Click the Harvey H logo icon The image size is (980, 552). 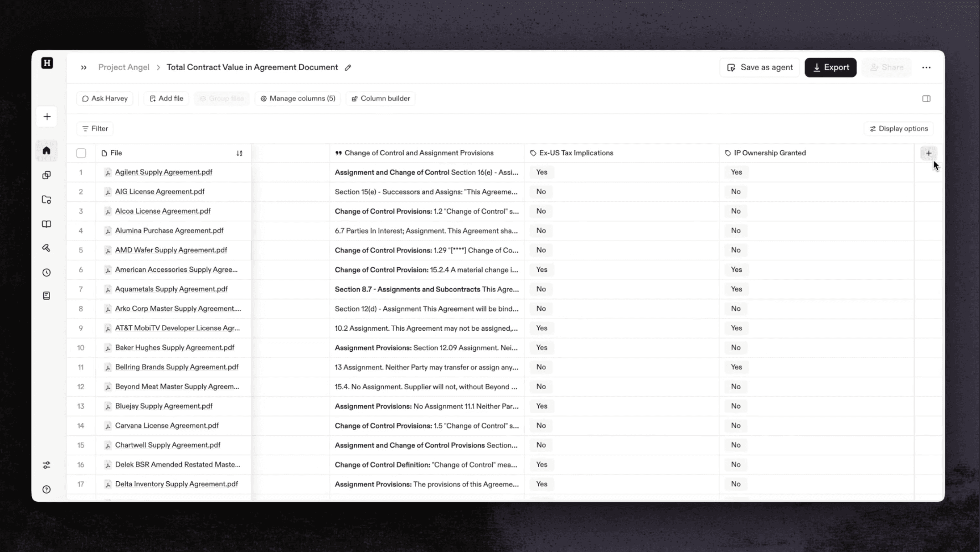(47, 63)
